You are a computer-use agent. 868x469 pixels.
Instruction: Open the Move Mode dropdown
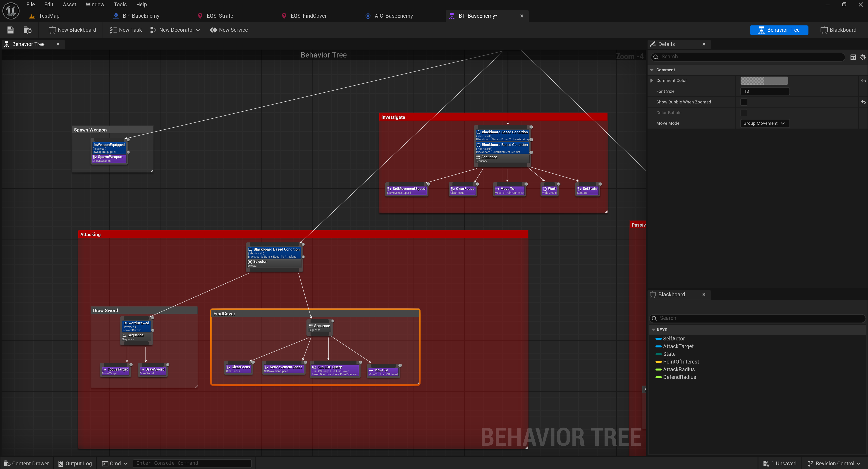coord(764,123)
